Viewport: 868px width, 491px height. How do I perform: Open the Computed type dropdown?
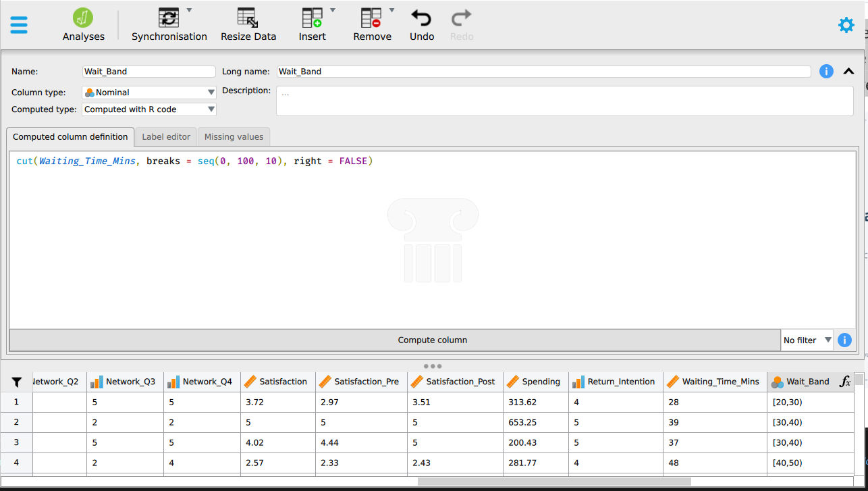[149, 109]
